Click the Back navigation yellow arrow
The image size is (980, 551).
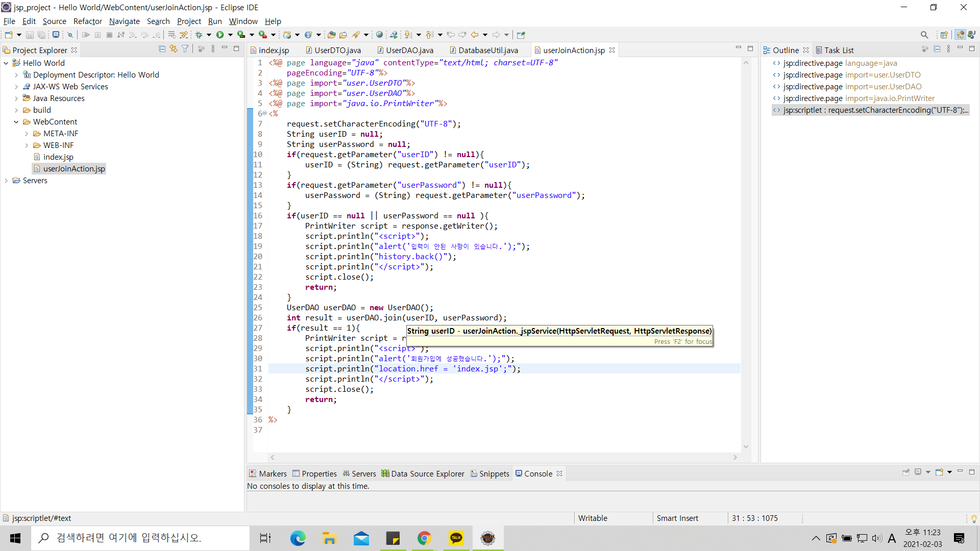point(475,35)
